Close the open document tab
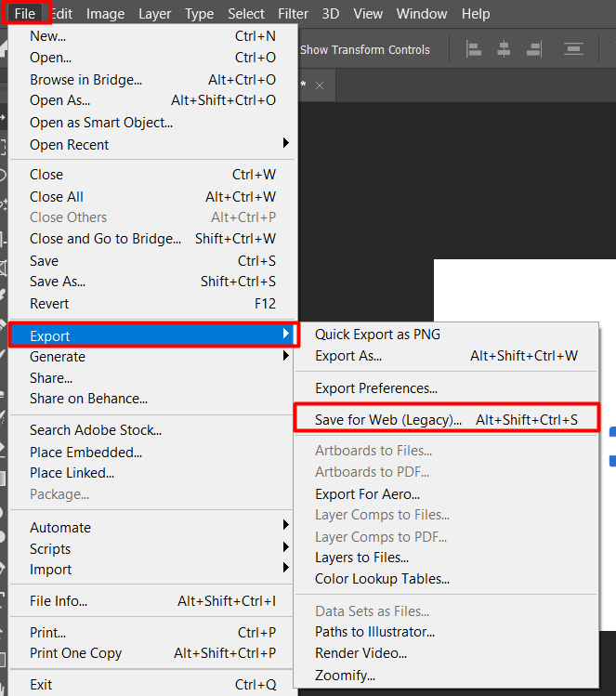This screenshot has width=616, height=696. pos(320,85)
